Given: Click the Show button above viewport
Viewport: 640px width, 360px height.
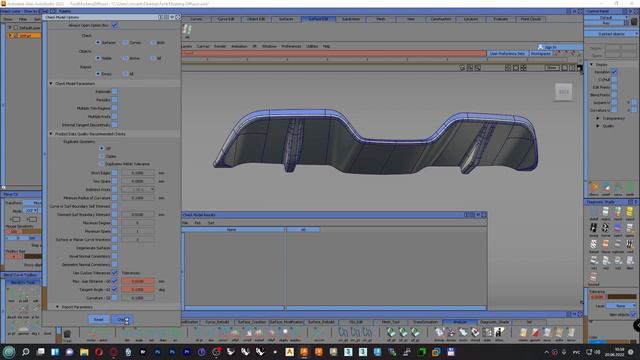Looking at the screenshot, I should point(552,68).
